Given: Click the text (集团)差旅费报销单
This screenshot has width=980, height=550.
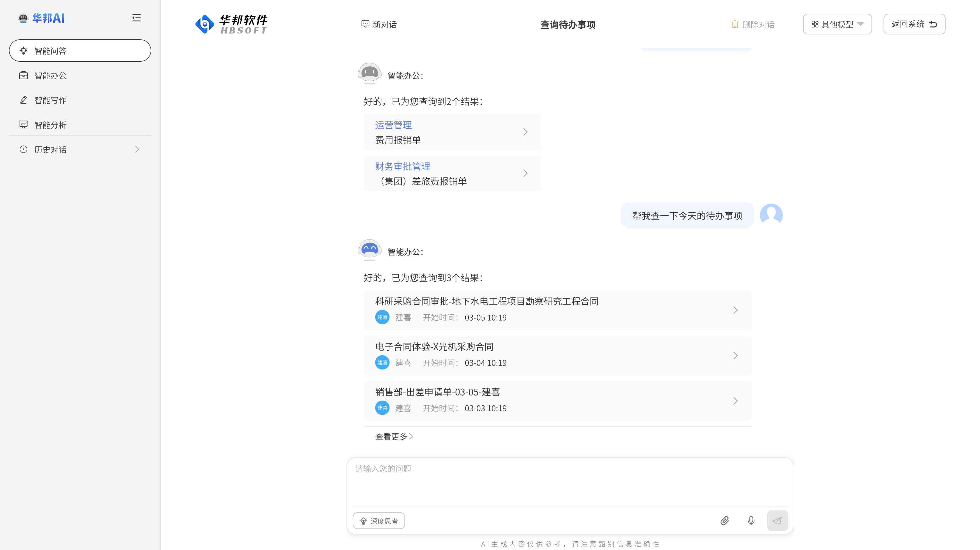Looking at the screenshot, I should [421, 181].
